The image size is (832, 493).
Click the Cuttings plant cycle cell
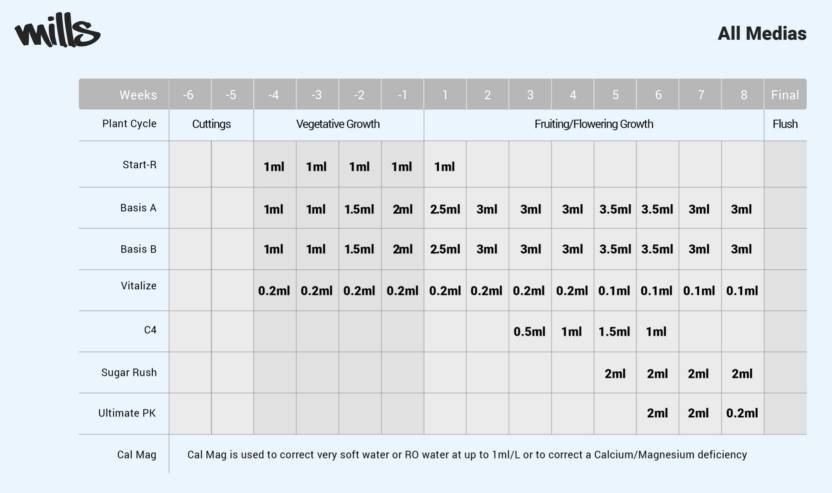click(x=211, y=124)
